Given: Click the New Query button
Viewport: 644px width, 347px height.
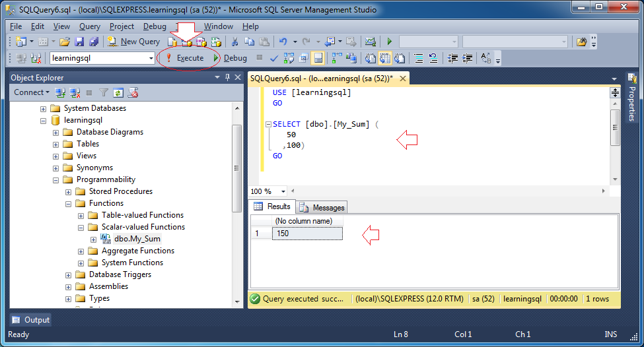Looking at the screenshot, I should 134,42.
